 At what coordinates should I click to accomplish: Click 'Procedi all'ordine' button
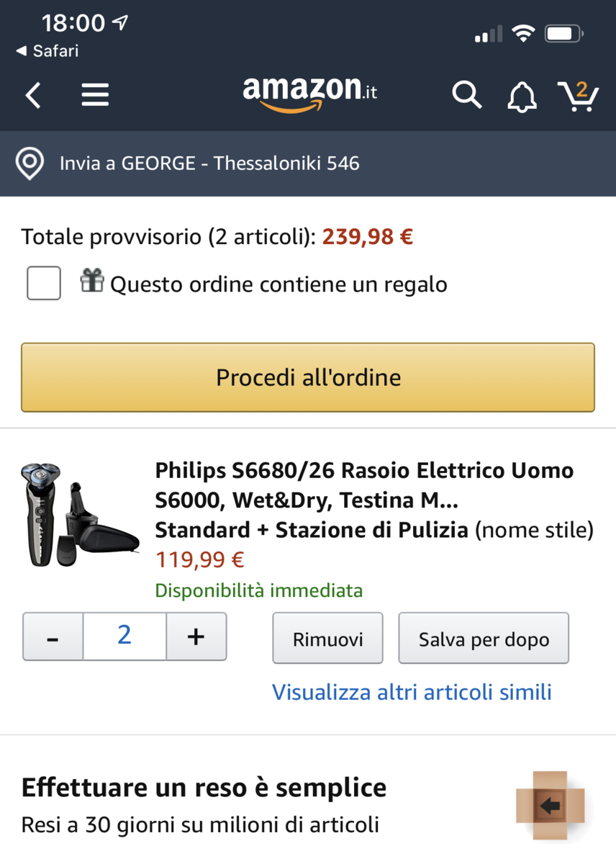pyautogui.click(x=308, y=377)
